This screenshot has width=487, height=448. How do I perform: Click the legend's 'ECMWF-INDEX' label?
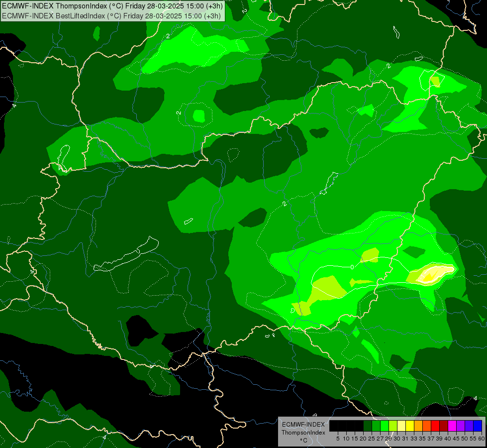coord(303,425)
